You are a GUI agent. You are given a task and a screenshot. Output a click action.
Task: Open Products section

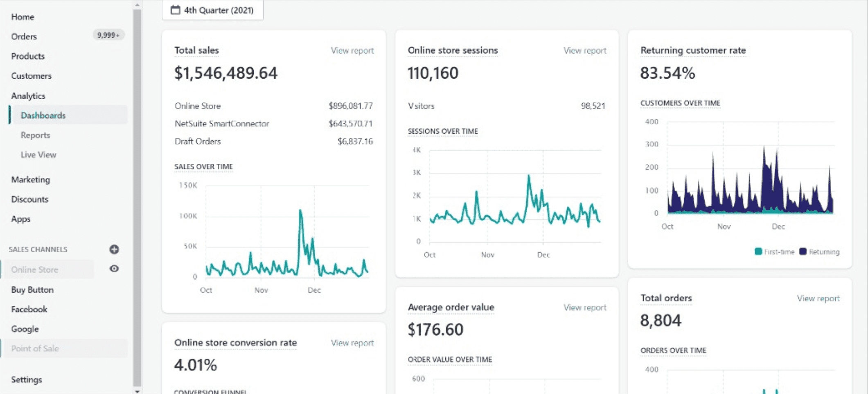[28, 56]
